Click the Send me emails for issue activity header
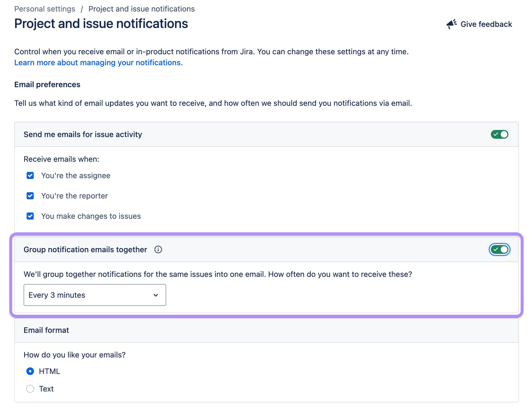532x420 pixels. click(x=83, y=134)
